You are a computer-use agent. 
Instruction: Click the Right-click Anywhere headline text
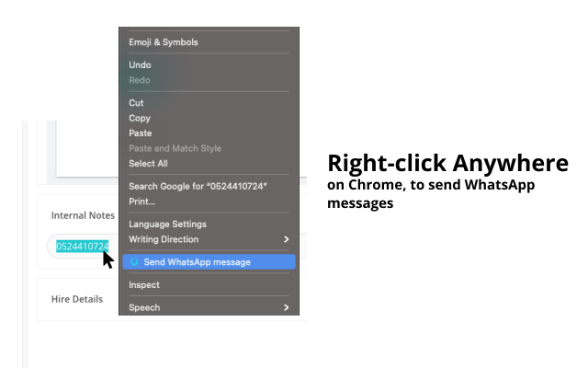click(x=447, y=164)
